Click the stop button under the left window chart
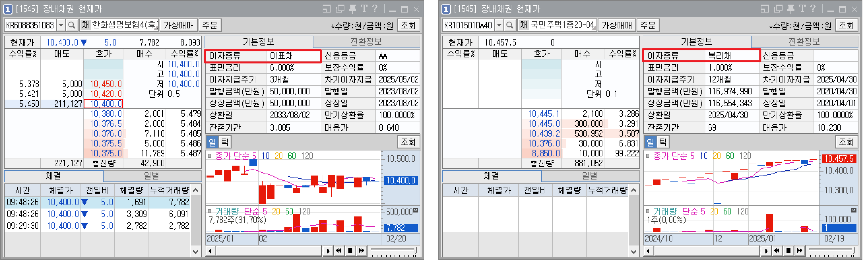 tap(350, 250)
